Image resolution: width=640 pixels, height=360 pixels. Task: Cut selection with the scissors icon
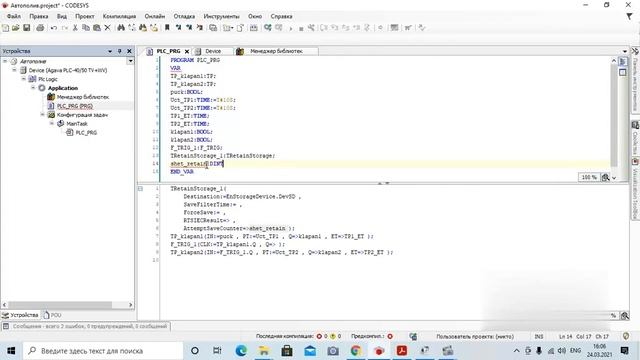pos(75,28)
